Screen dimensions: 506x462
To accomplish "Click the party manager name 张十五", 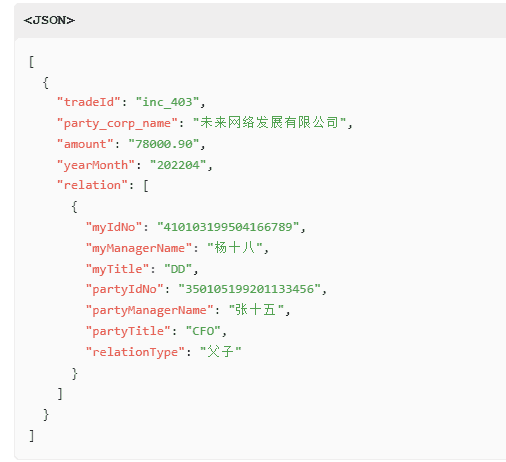I will tap(256, 310).
